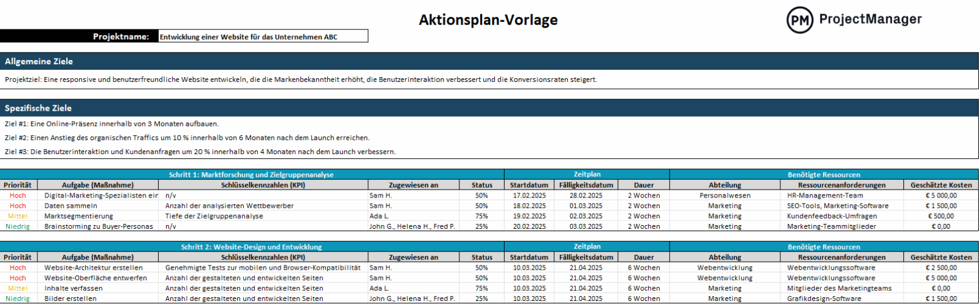This screenshot has width=980, height=304.
Task: Select the Brainstorming zu Buyer-Personas cell
Action: point(99,226)
